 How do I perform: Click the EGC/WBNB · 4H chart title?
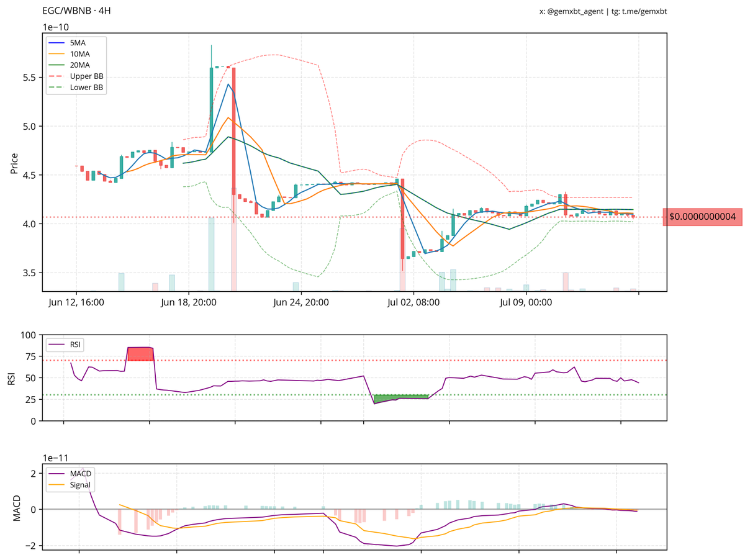[x=77, y=11]
